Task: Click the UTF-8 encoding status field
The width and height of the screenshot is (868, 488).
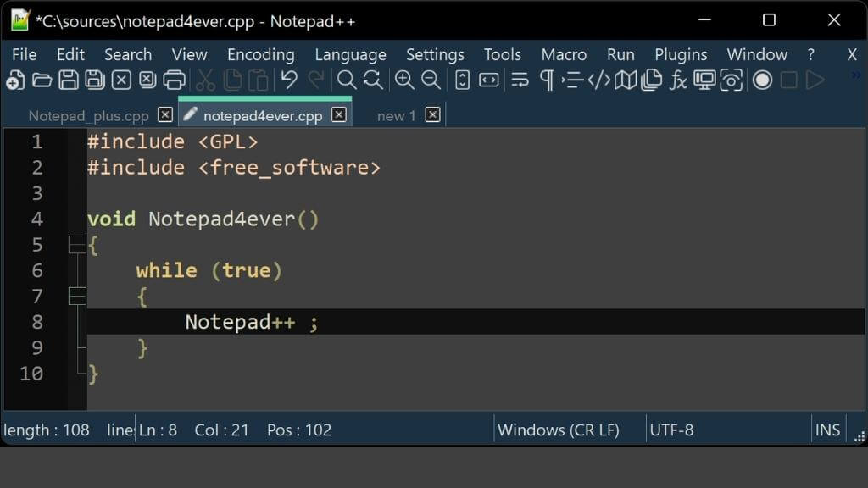Action: tap(671, 430)
